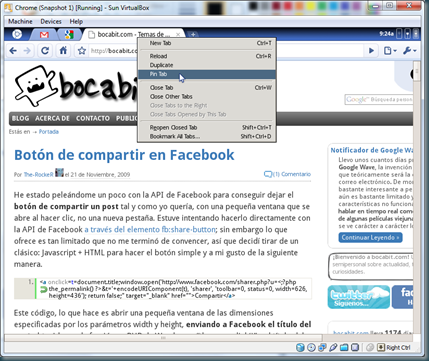Viewport: 429px width, 361px height.
Task: Click the date text 21 de Noviembre, 2009
Action: (100, 174)
